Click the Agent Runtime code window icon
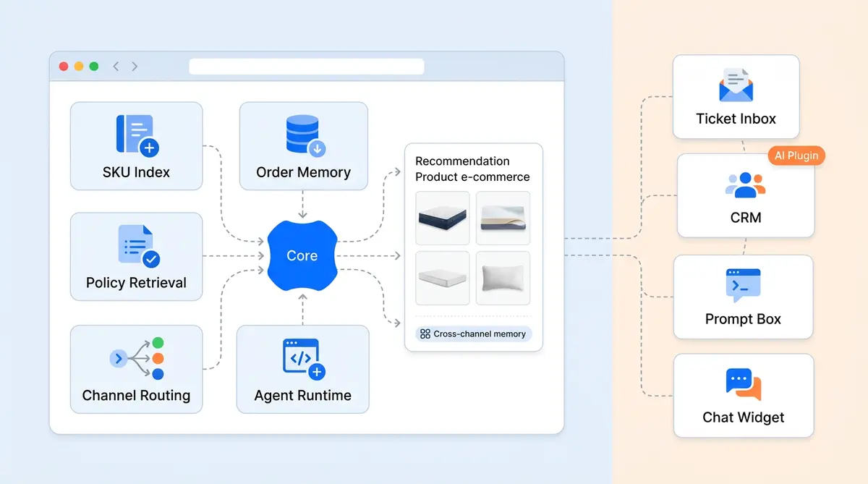This screenshot has height=484, width=868. 303,359
